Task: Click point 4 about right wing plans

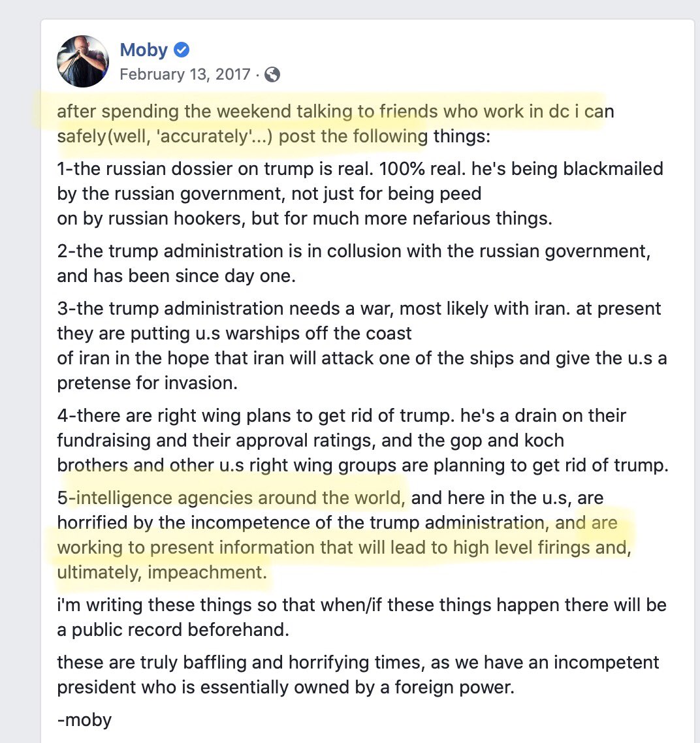Action: click(342, 415)
